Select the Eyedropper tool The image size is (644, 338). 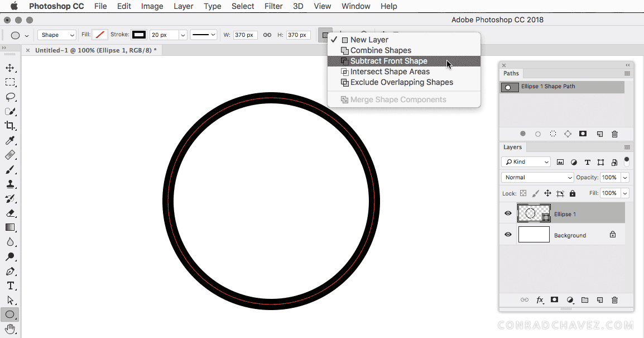pos(10,141)
